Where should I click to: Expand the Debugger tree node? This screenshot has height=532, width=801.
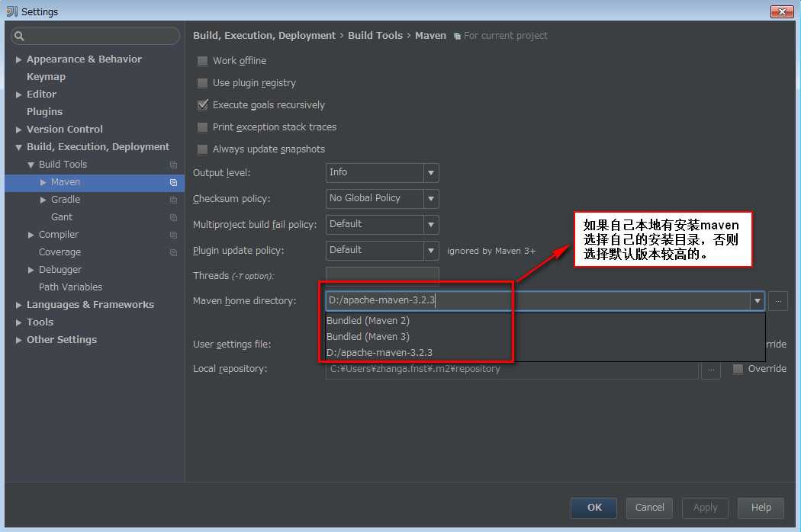pyautogui.click(x=31, y=270)
